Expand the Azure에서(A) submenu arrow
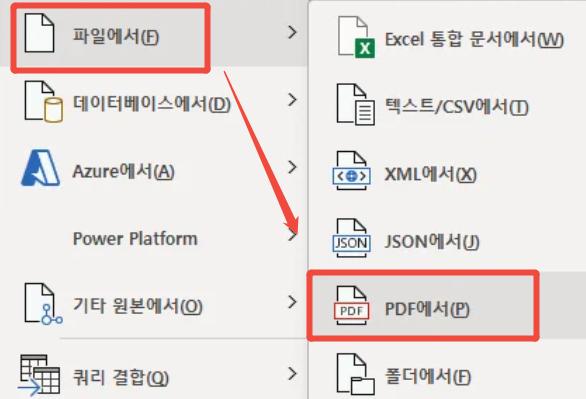This screenshot has height=399, width=586. (x=293, y=167)
